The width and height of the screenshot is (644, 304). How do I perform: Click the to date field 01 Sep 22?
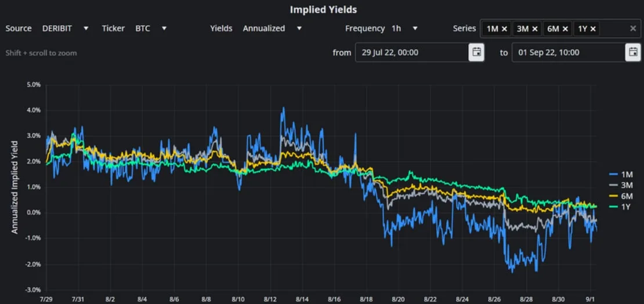pos(569,52)
